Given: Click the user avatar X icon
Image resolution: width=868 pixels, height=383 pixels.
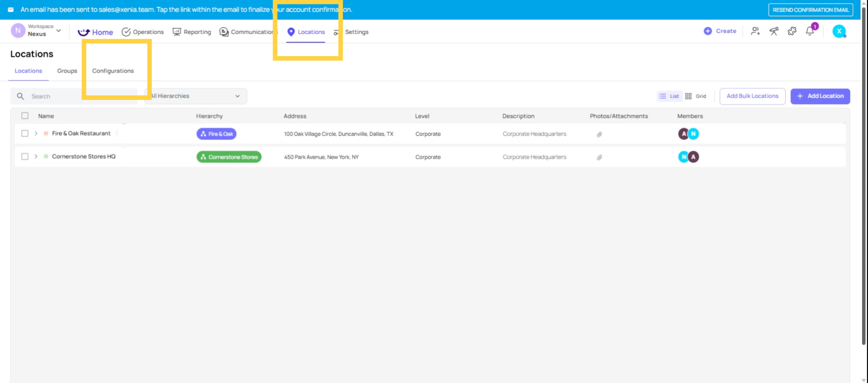Looking at the screenshot, I should (x=839, y=31).
